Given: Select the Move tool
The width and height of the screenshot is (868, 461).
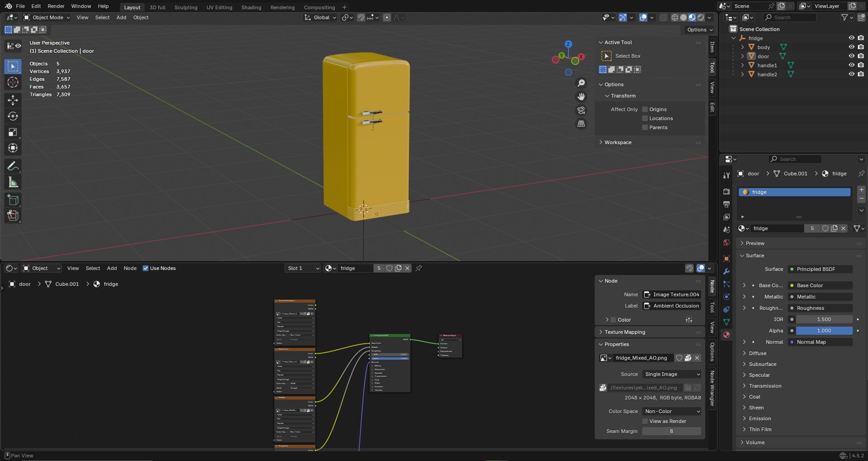Looking at the screenshot, I should [13, 100].
